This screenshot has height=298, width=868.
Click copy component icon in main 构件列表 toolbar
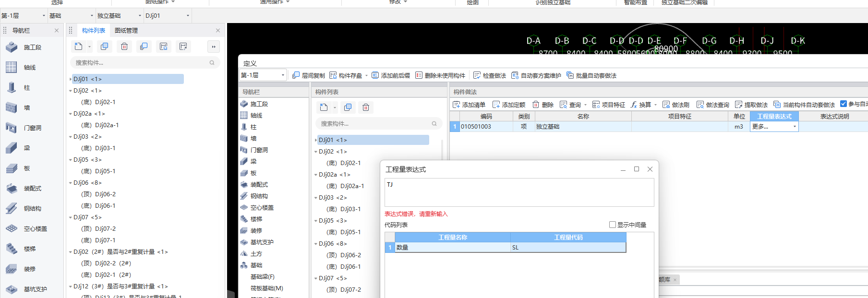(x=104, y=47)
